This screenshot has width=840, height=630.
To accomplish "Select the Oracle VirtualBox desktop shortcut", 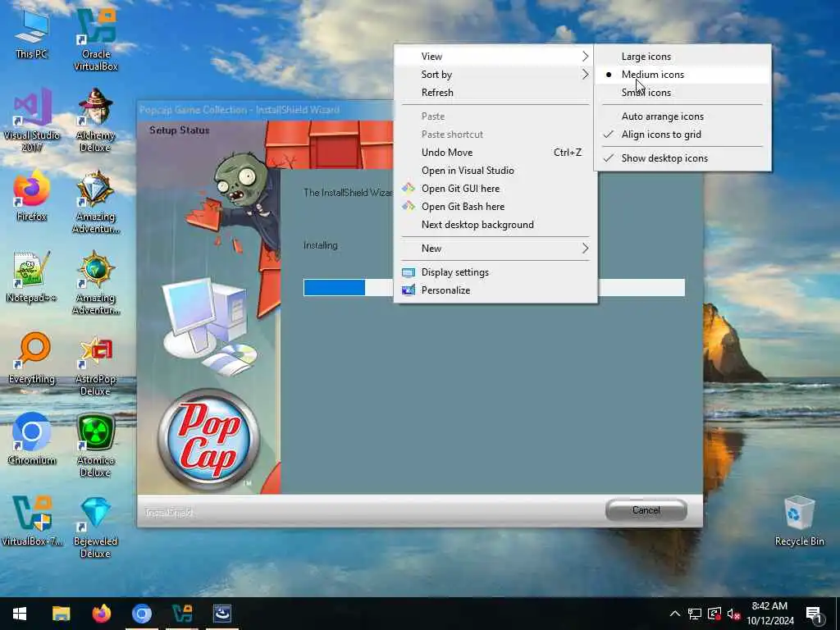I will pos(96,40).
